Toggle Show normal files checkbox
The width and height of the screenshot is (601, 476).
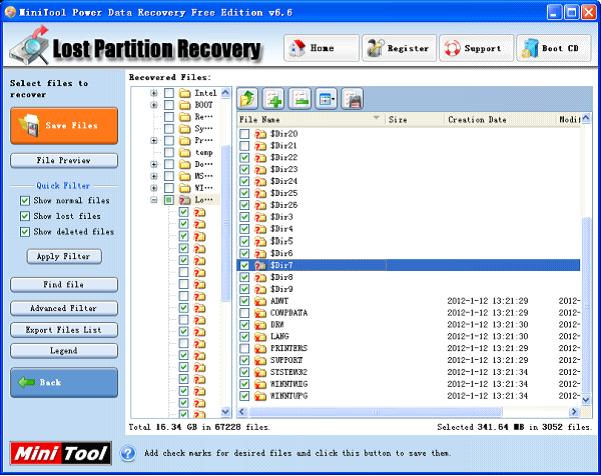(25, 200)
